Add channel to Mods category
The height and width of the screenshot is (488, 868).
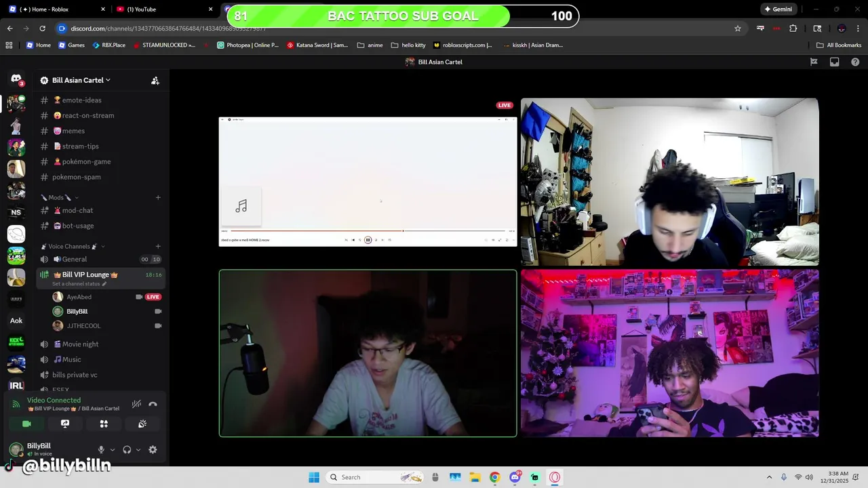[158, 197]
